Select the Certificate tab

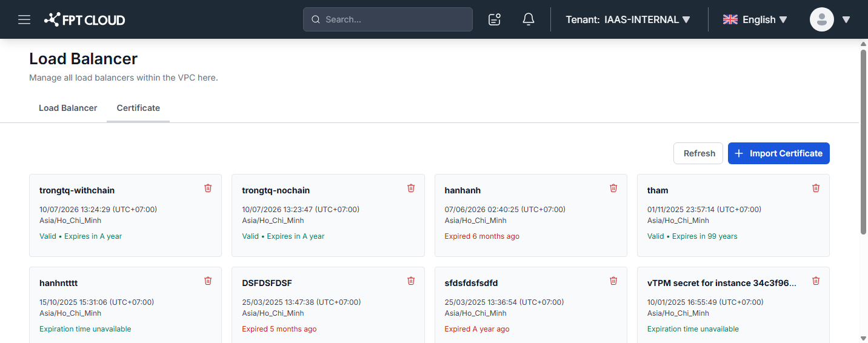(138, 108)
